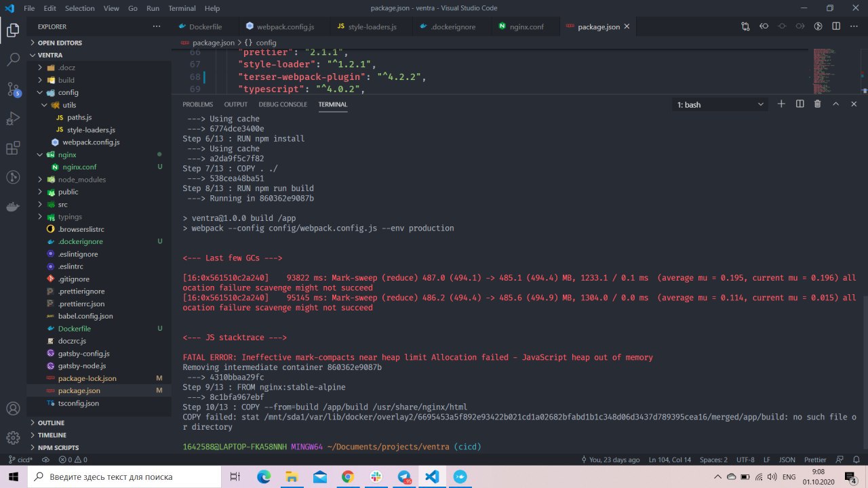Click the Toggle File Blame icon in editor toolbar
This screenshot has height=488, width=868.
pos(818,26)
